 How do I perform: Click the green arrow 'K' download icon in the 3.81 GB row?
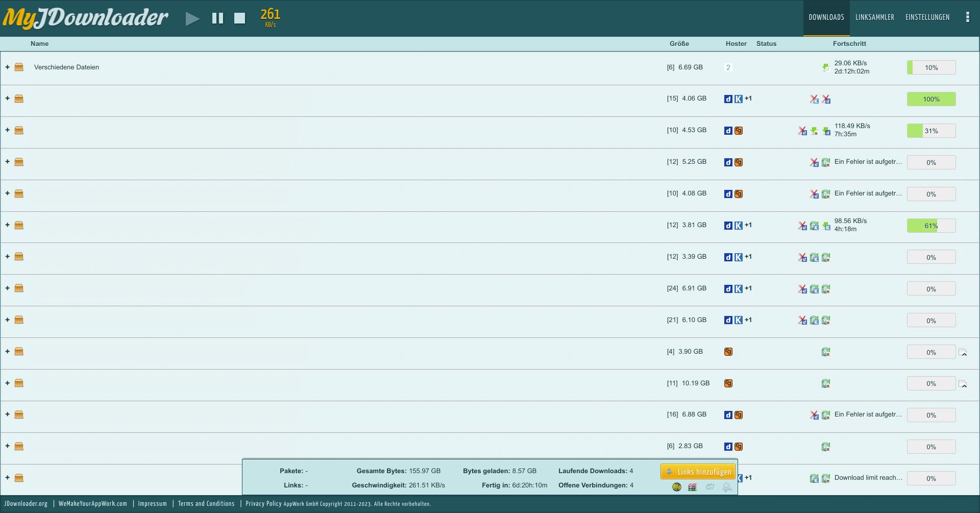pos(826,226)
